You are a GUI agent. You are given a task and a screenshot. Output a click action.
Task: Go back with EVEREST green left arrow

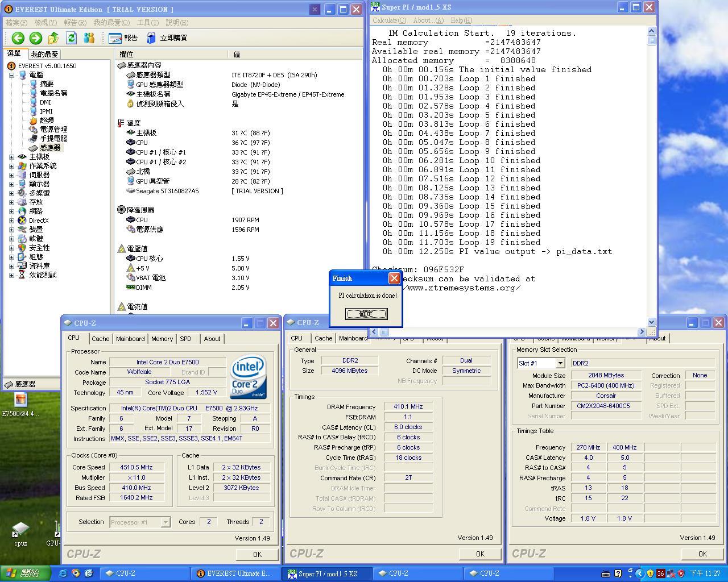click(x=18, y=38)
